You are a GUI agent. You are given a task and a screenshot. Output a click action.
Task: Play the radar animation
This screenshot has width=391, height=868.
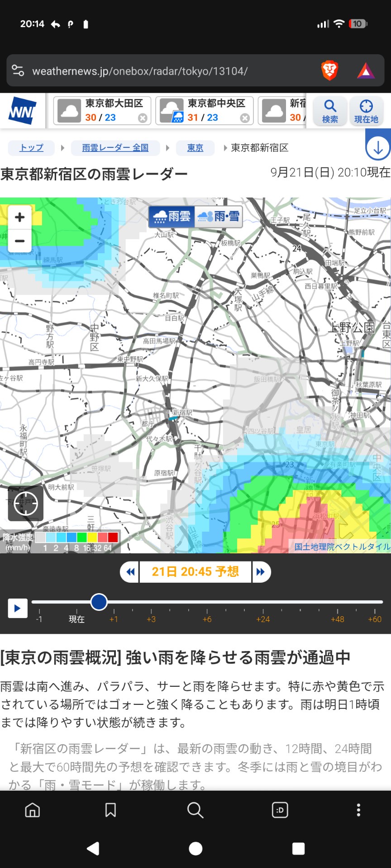click(18, 608)
